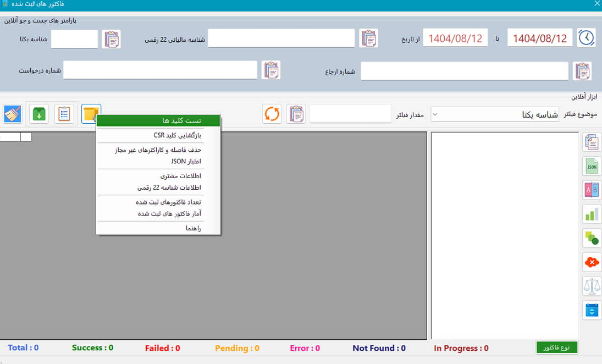Screen dimensions: 602x364
Task: Click the red cloud error icon
Action: click(592, 262)
